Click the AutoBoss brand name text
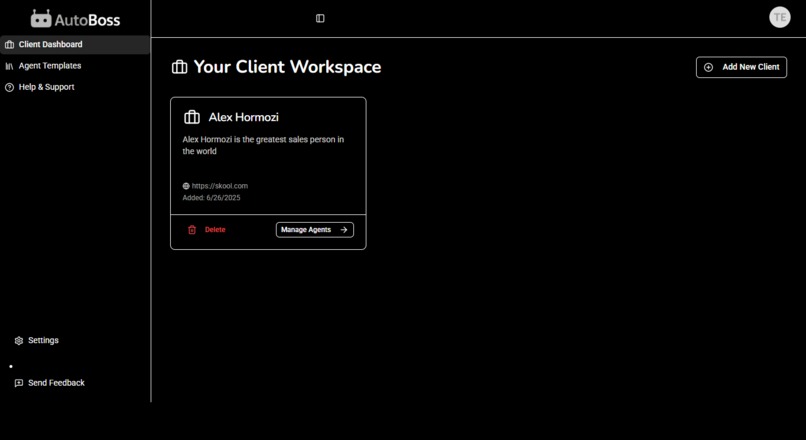The width and height of the screenshot is (806, 440). point(87,20)
